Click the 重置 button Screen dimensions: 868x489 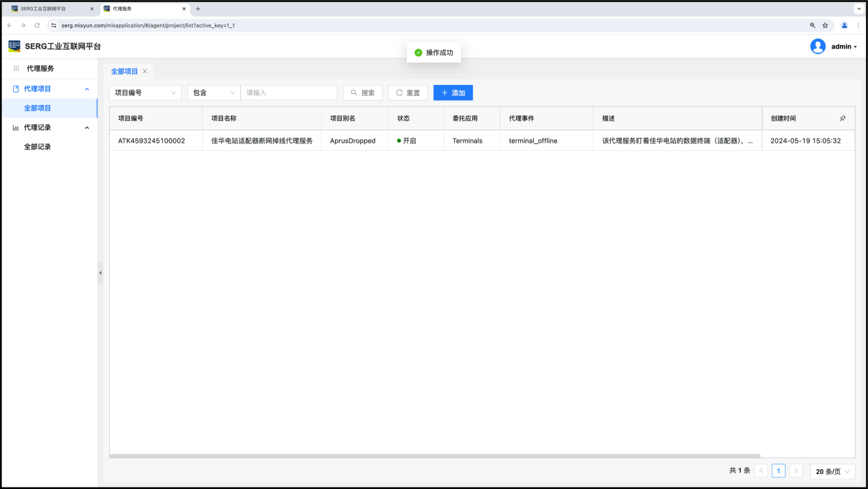click(408, 93)
